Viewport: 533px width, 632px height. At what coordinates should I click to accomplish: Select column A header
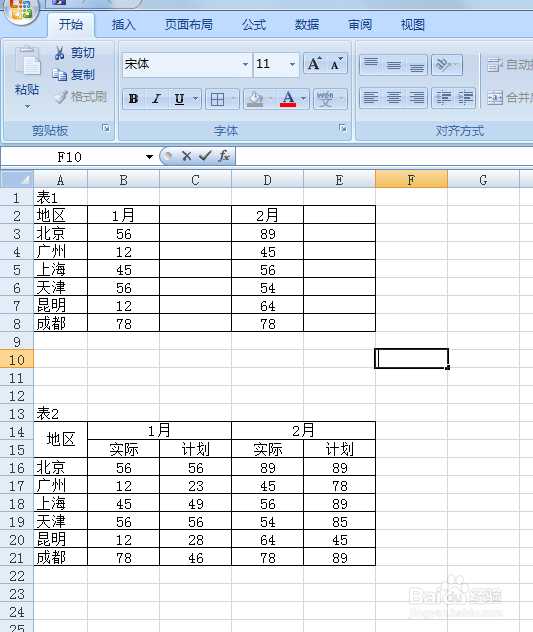[x=60, y=179]
